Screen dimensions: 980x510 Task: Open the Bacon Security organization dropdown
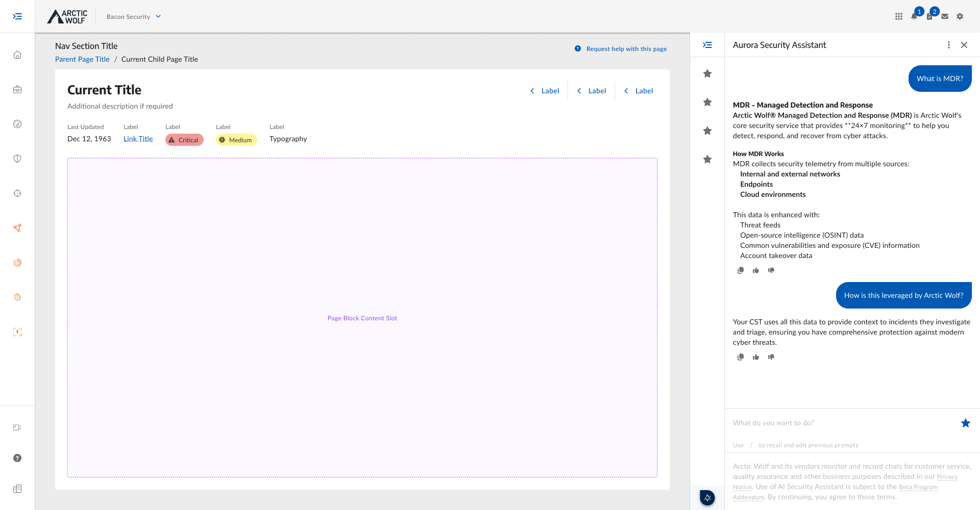pyautogui.click(x=134, y=16)
